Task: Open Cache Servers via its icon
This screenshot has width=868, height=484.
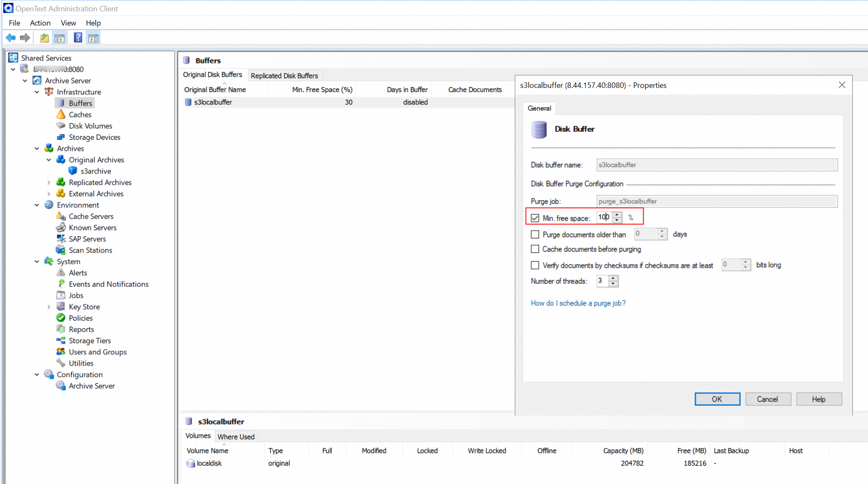Action: [61, 216]
